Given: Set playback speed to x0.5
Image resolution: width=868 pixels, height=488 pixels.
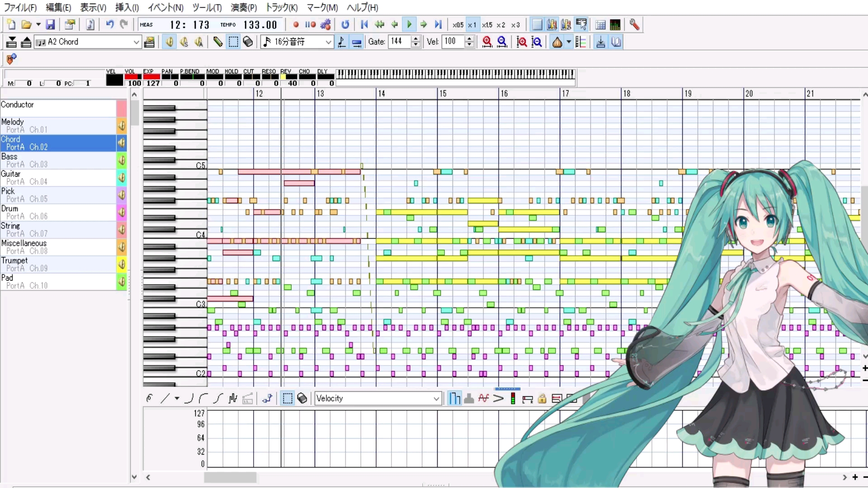Looking at the screenshot, I should click(458, 25).
